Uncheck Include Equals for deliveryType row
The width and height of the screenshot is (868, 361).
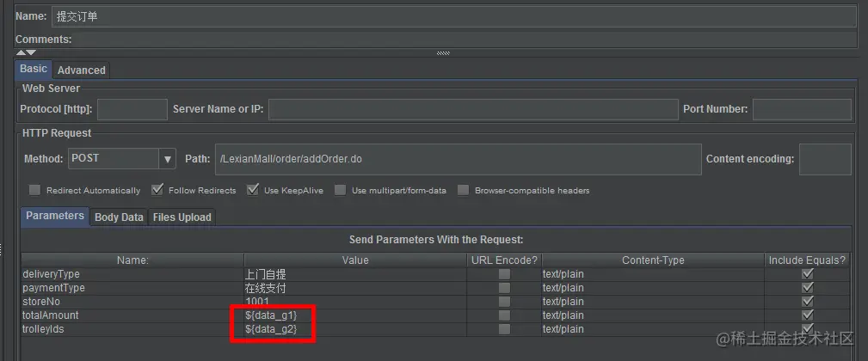point(808,274)
